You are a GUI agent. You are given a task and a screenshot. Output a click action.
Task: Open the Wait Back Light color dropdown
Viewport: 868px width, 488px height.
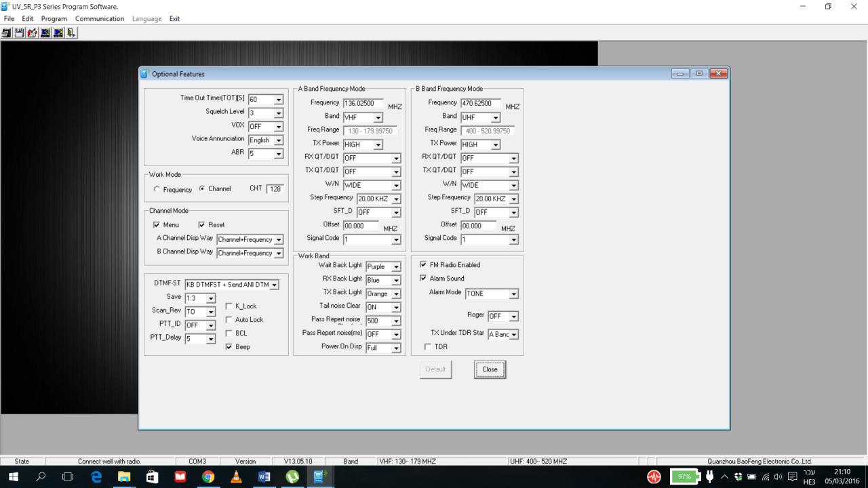coord(396,267)
